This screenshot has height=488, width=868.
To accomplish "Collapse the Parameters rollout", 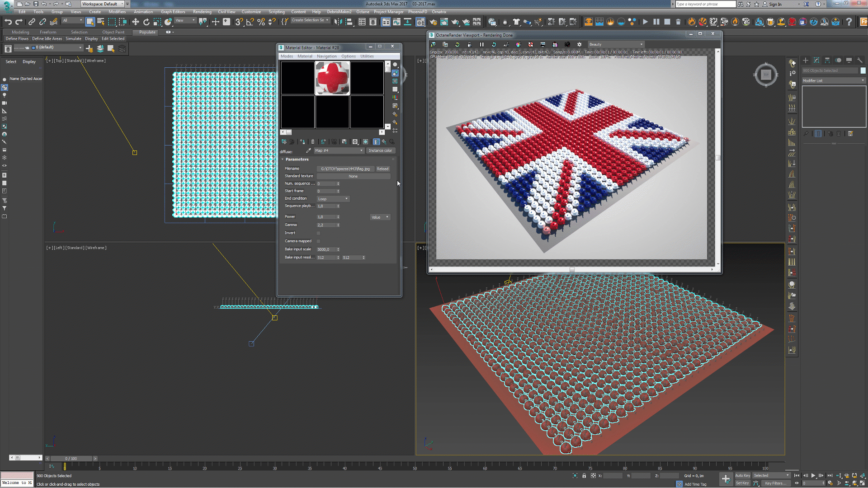I will pyautogui.click(x=297, y=160).
